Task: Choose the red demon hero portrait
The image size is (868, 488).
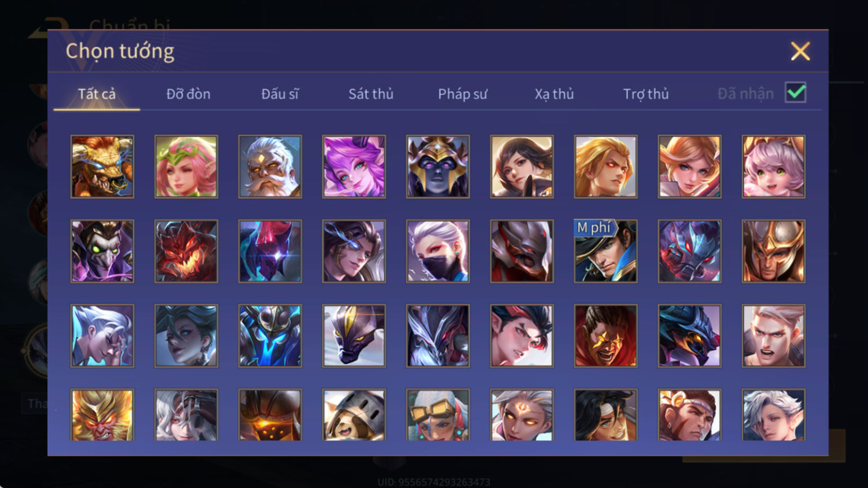Action: [x=186, y=251]
